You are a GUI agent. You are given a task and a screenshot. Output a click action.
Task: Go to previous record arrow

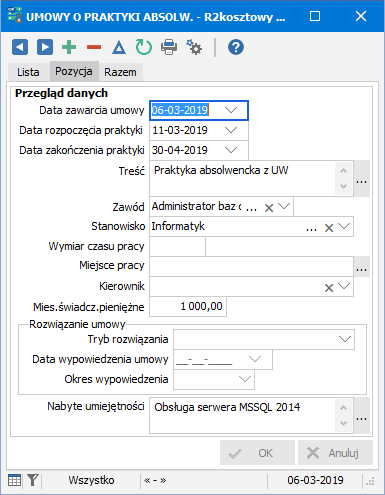click(x=20, y=47)
